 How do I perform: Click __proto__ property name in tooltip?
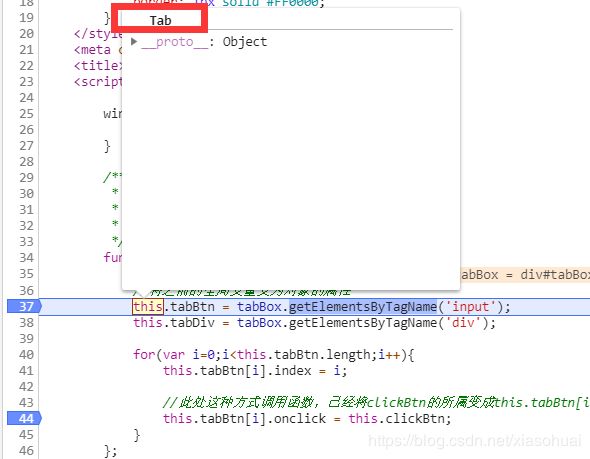[175, 41]
